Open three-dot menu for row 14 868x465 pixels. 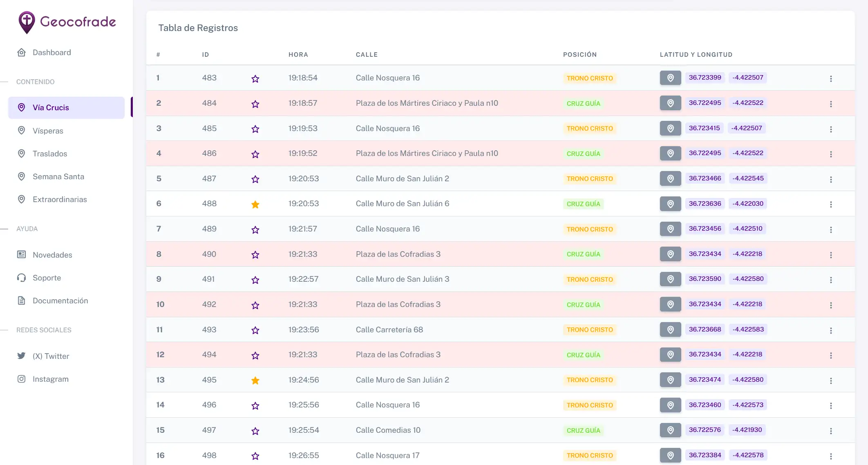pos(831,406)
